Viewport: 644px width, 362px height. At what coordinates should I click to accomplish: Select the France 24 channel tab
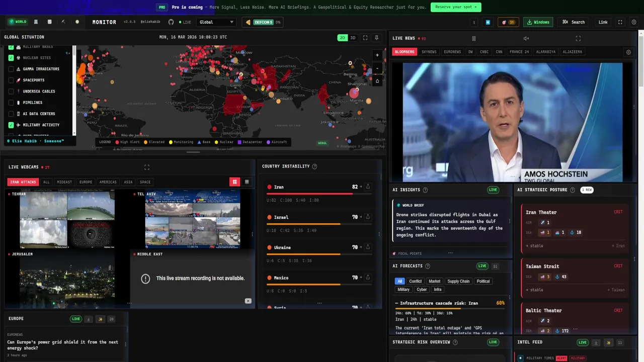519,52
